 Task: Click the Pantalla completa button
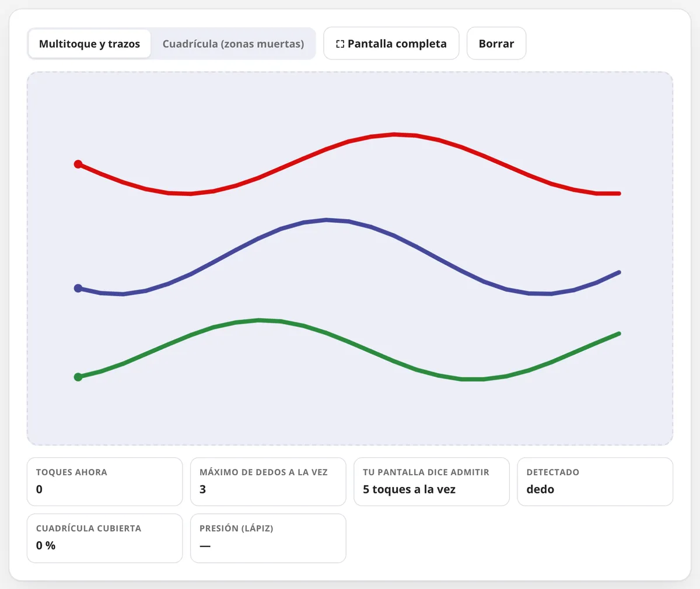point(391,44)
